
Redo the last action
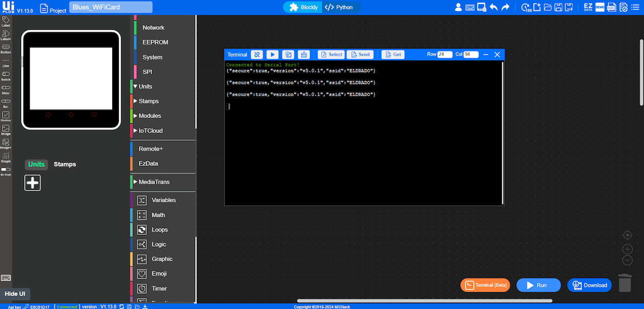(x=506, y=7)
